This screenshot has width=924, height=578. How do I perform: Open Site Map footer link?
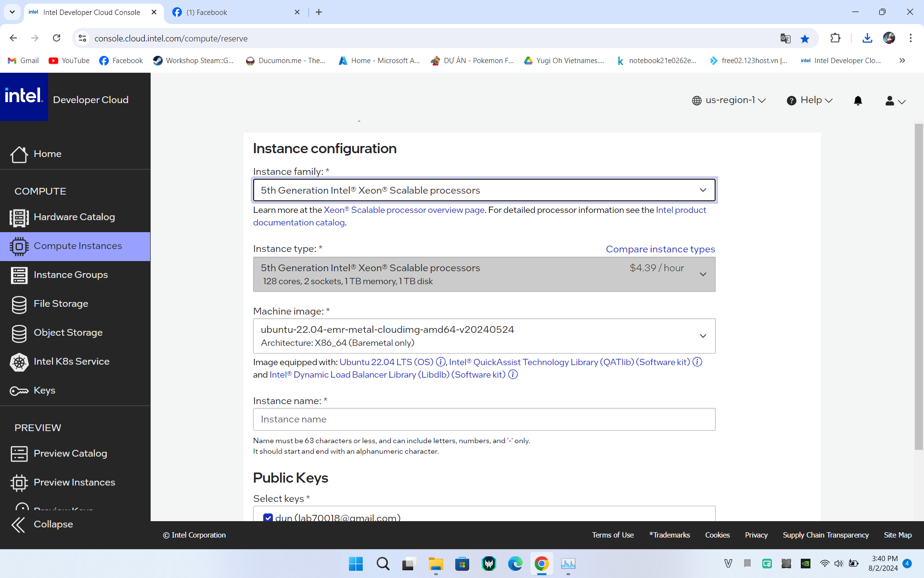tap(898, 535)
